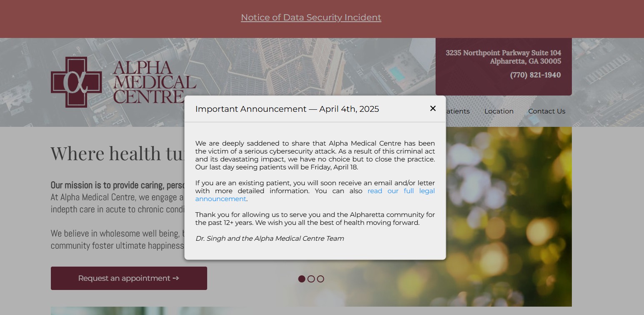Click the Important Announcement title text
The height and width of the screenshot is (315, 644).
pos(287,109)
